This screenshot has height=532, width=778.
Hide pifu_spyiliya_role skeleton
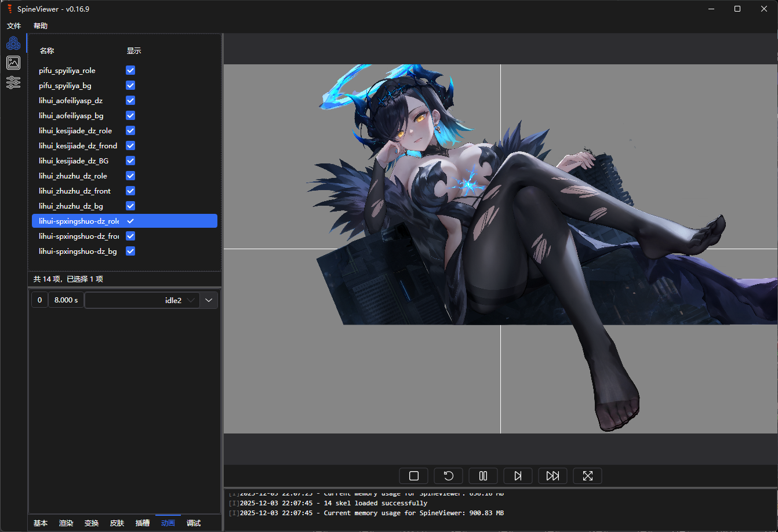130,70
